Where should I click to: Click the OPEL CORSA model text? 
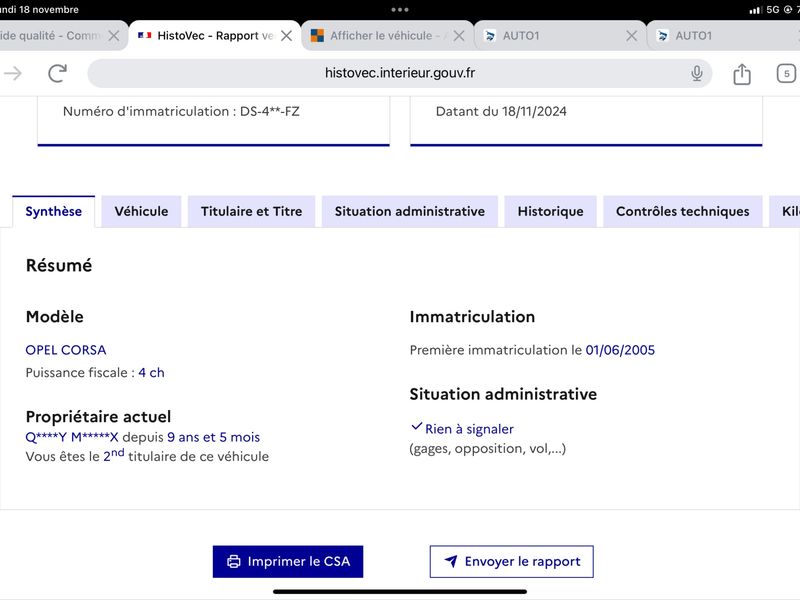click(x=66, y=350)
